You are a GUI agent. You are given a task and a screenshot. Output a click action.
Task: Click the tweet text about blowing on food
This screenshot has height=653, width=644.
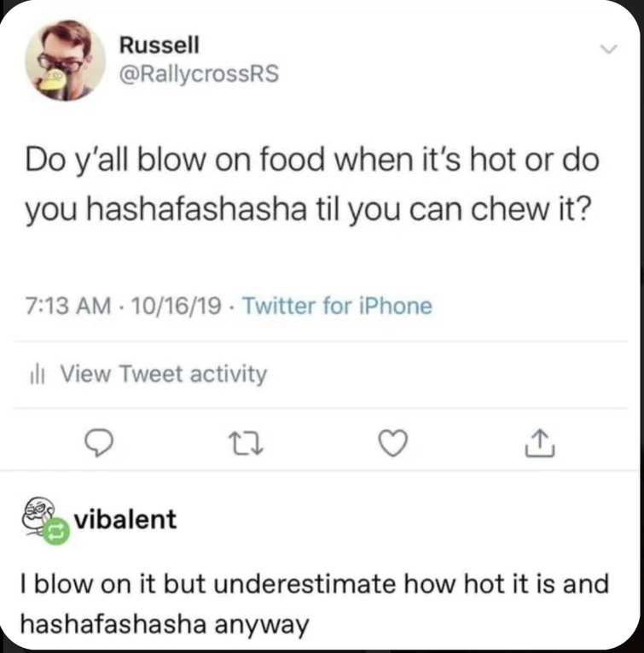click(310, 159)
